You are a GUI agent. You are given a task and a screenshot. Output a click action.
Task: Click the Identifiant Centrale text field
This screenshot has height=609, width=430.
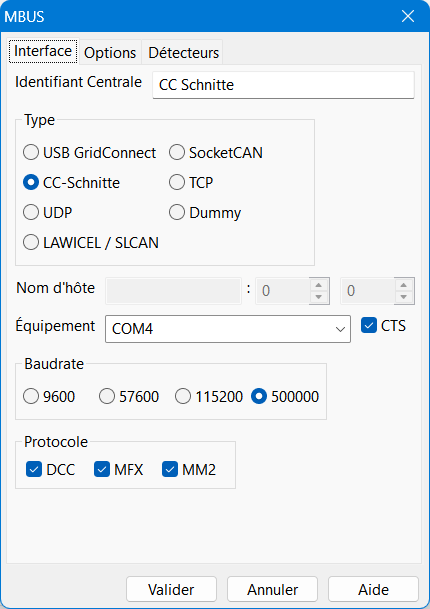284,85
